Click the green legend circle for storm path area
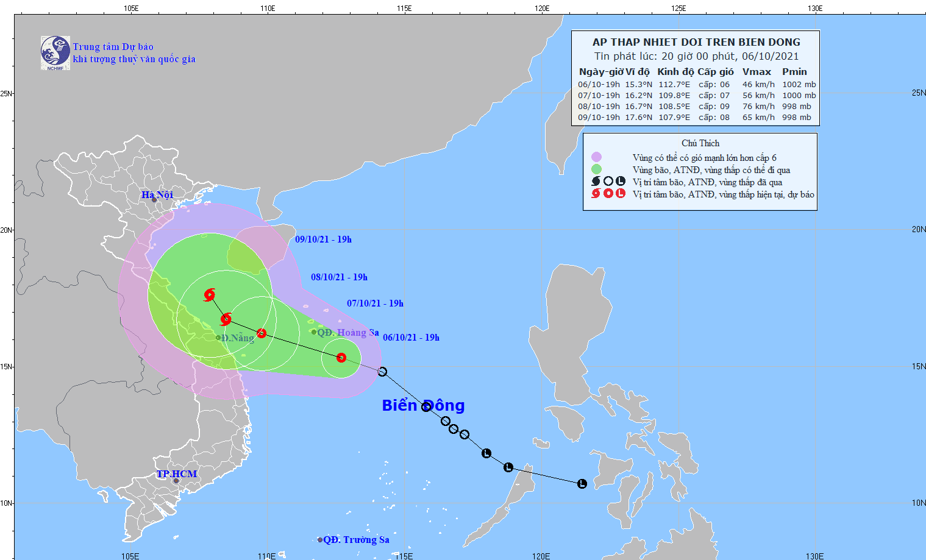This screenshot has height=560, width=926. 596,169
